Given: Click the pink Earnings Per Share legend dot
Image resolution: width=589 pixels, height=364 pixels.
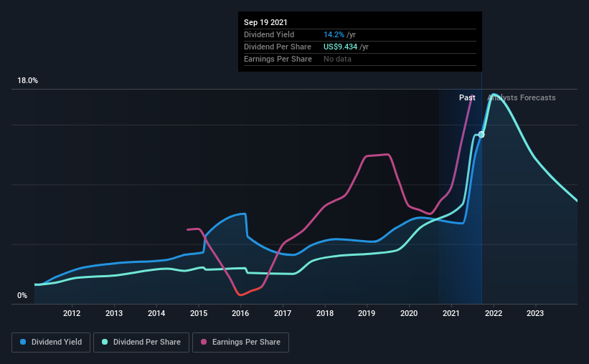Looking at the screenshot, I should 204,342.
